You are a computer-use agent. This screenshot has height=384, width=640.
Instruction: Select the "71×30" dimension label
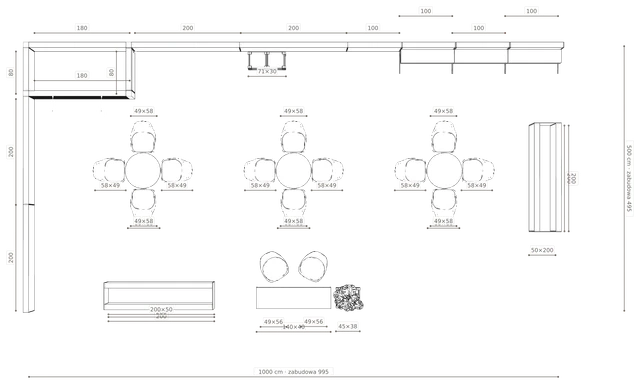click(267, 71)
